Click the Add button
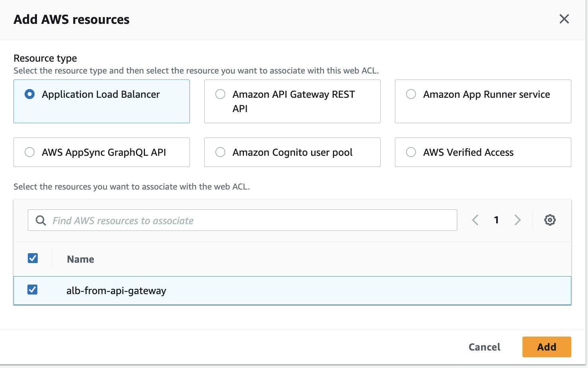This screenshot has height=368, width=588. click(547, 347)
